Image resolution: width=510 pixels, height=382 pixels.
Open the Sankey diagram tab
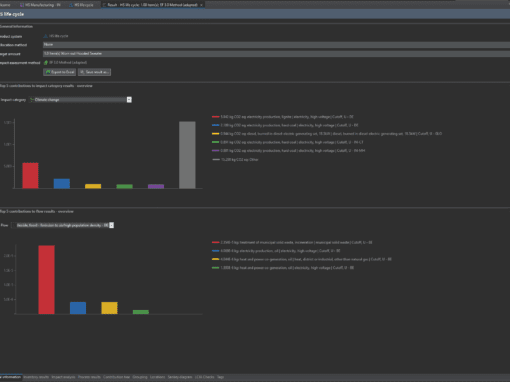tap(180, 377)
